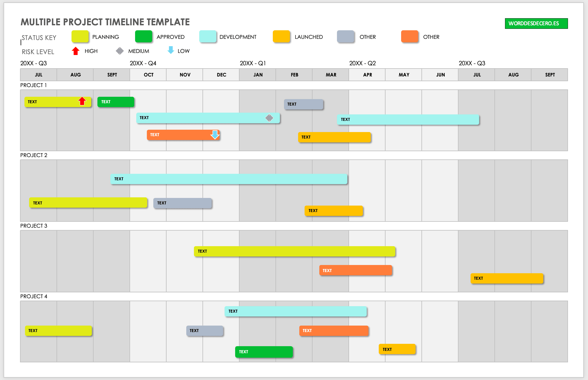Click the Approved green legend swatch
Viewport: 588px width, 380px height.
pyautogui.click(x=144, y=36)
